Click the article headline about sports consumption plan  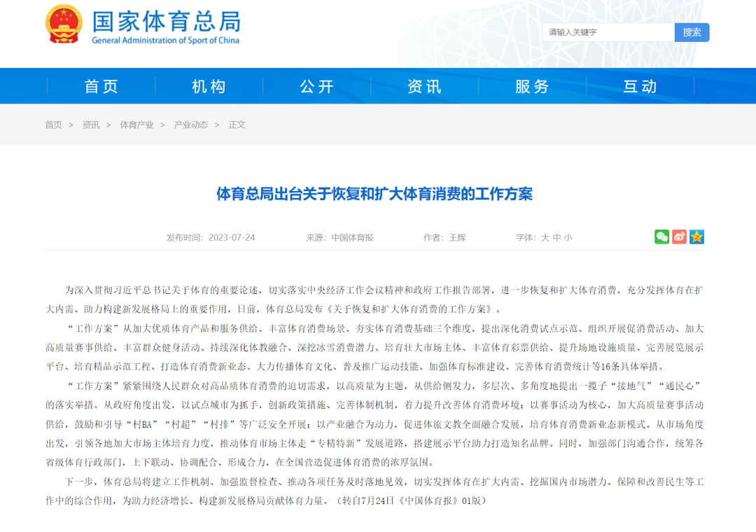click(378, 194)
